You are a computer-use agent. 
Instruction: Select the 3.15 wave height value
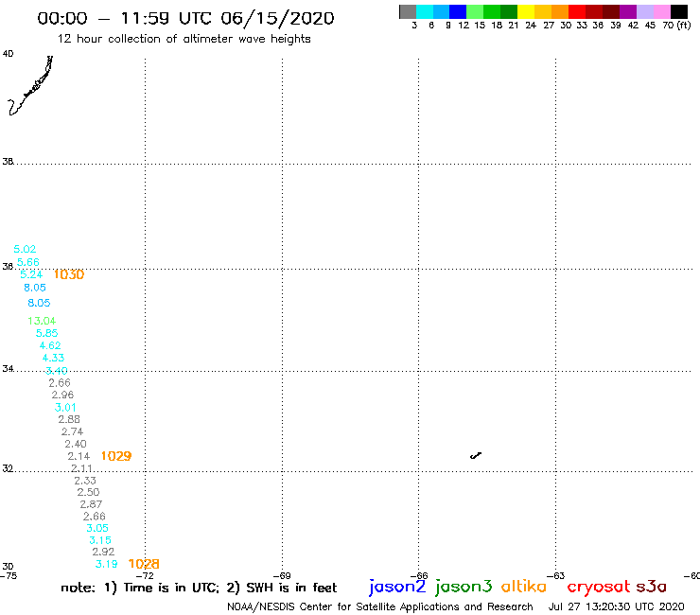[100, 540]
